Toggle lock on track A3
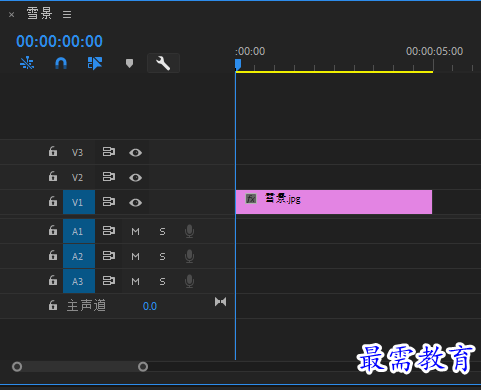481x390 pixels. (53, 281)
